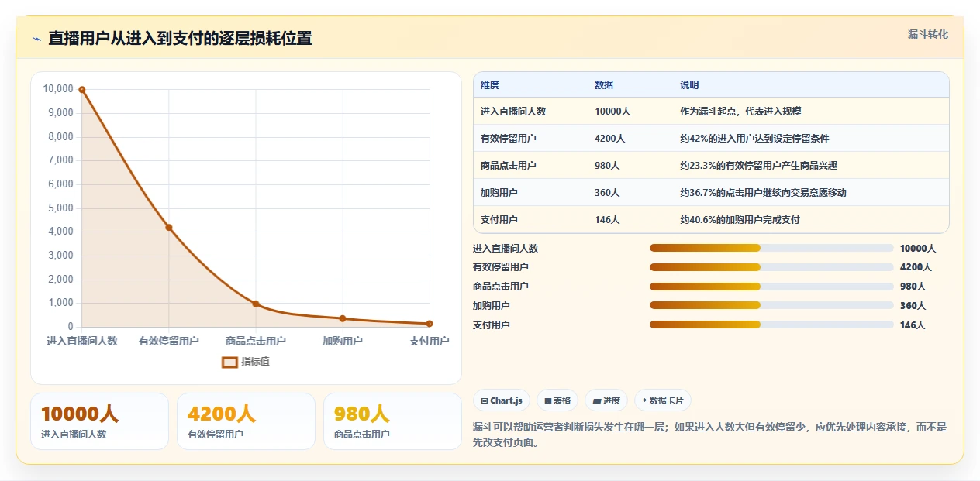The image size is (980, 481).
Task: Click the chart data point at 进入直播间人数
Action: (81, 90)
